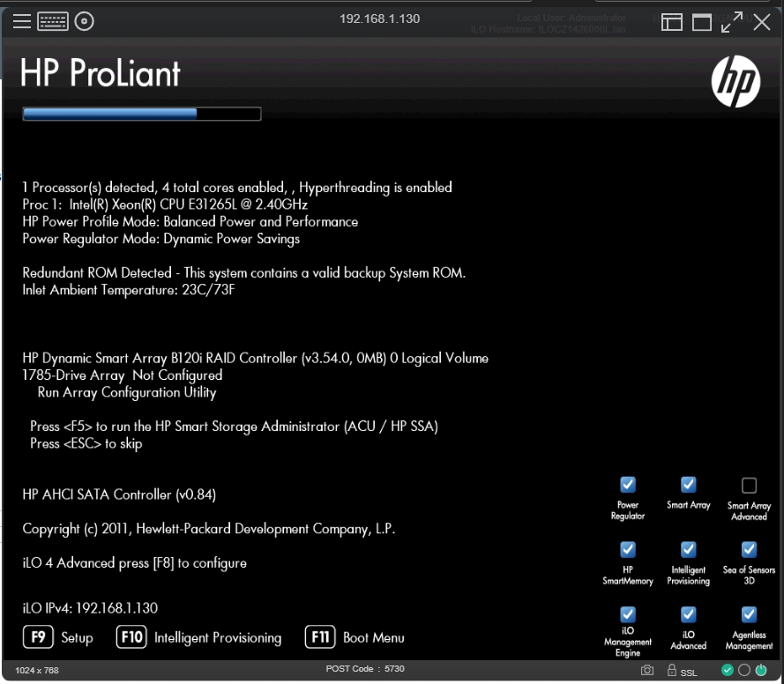Select the F11 Boot Menu option

coord(355,637)
